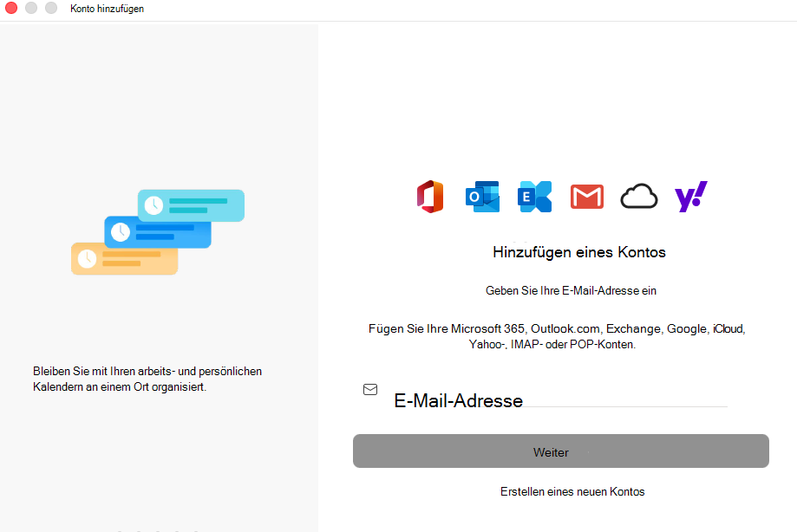This screenshot has width=797, height=532.
Task: Click the text Geben Sie Ihre E-Mail-Adresse ein
Action: (571, 290)
